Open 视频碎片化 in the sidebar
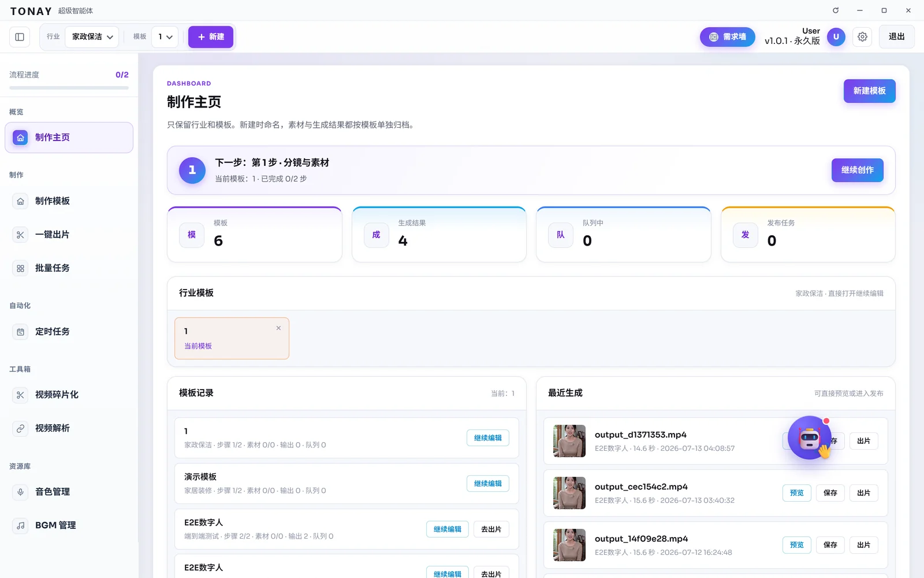The height and width of the screenshot is (578, 924). (x=69, y=395)
